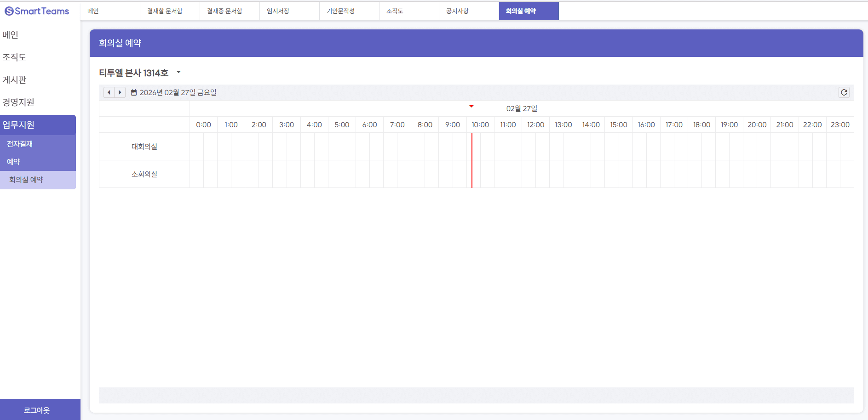
Task: Go to previous day with left arrow
Action: 109,92
